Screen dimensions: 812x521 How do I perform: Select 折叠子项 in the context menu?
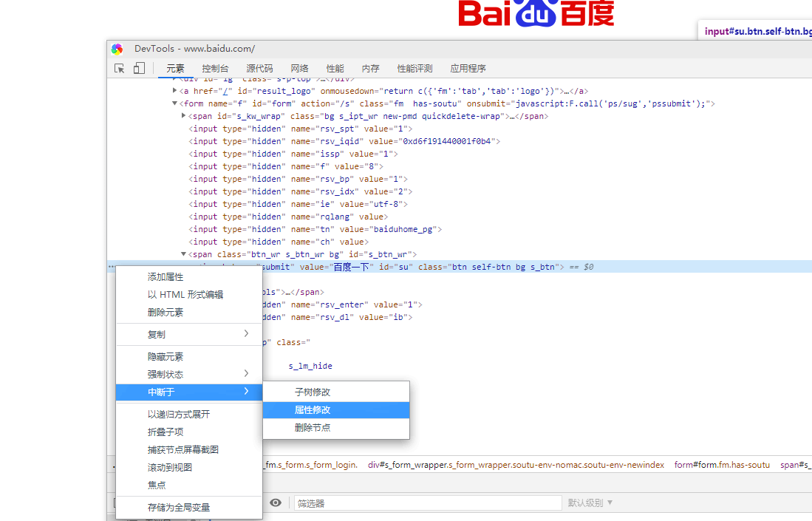pyautogui.click(x=189, y=432)
